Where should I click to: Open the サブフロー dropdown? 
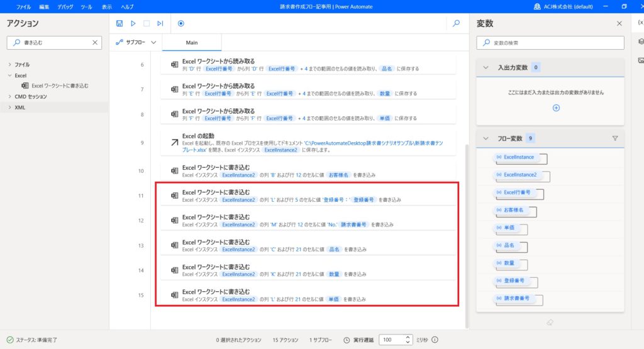pyautogui.click(x=135, y=43)
